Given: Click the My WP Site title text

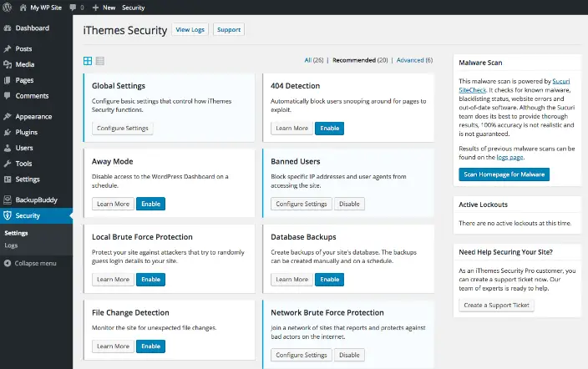Looking at the screenshot, I should pos(46,8).
